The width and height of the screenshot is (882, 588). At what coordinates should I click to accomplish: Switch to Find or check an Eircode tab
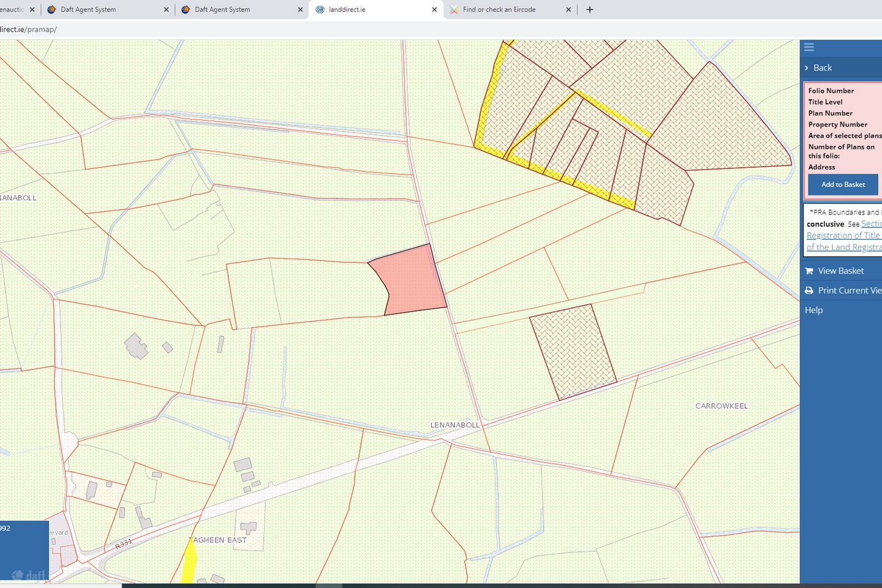pyautogui.click(x=499, y=10)
